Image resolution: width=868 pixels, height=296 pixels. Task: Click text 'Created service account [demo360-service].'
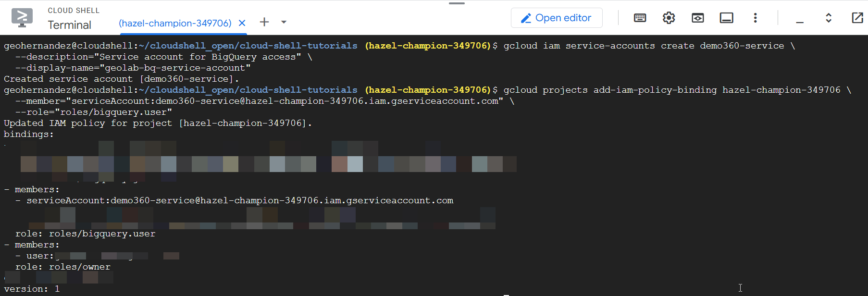122,79
